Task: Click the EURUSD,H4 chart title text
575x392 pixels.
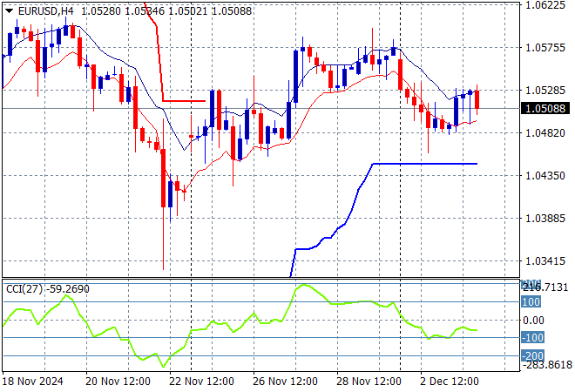Action: [45, 10]
